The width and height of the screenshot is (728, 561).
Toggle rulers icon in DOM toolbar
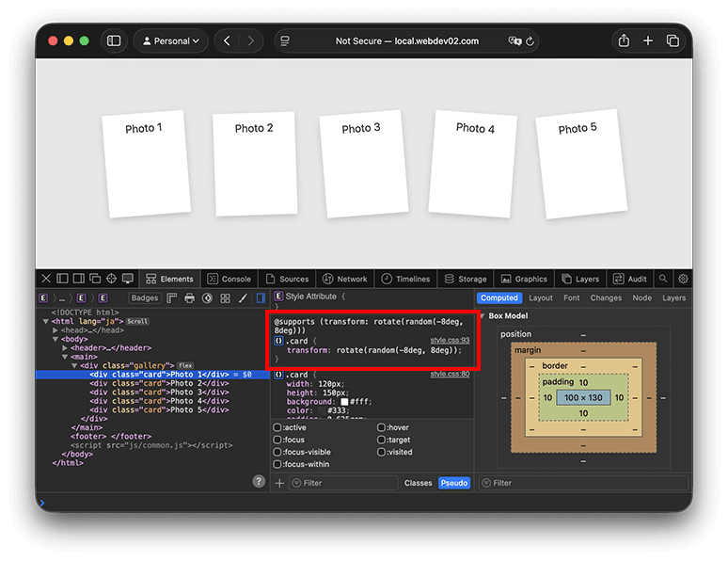click(x=172, y=298)
